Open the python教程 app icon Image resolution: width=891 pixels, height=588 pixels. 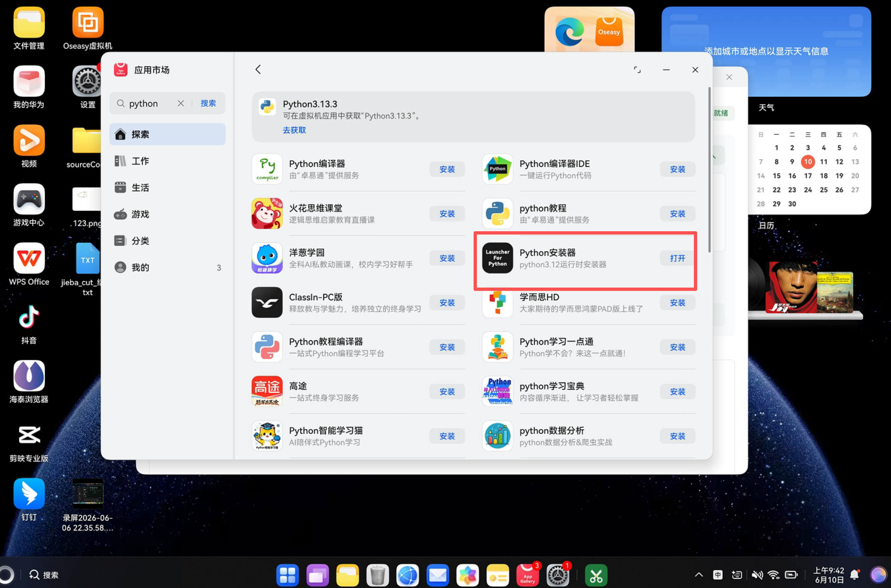tap(498, 213)
